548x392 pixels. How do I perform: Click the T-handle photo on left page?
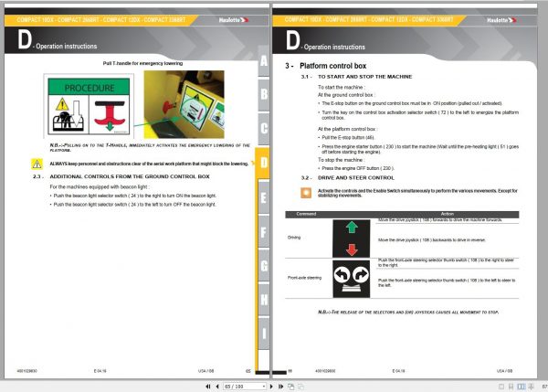click(184, 104)
